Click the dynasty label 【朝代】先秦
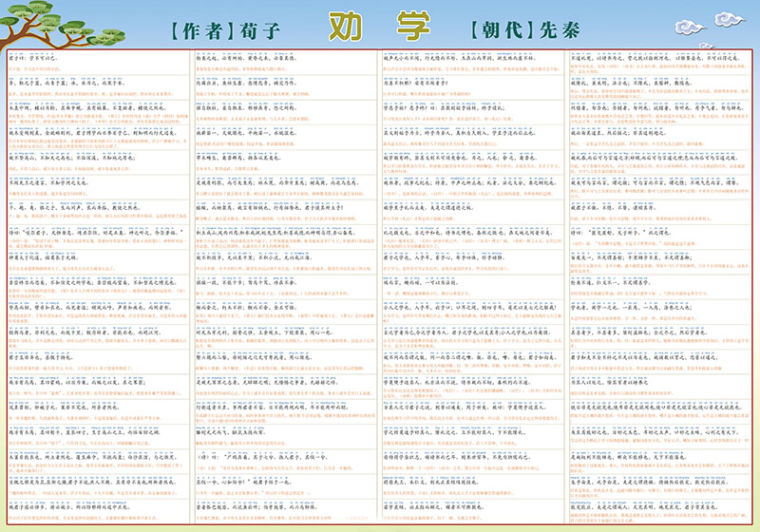The width and height of the screenshot is (760, 532). click(525, 30)
